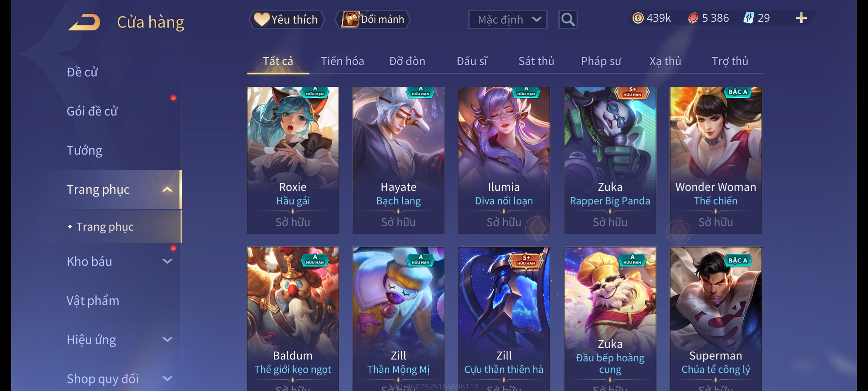Select Zuka Rapper Big Panda skin card
Image resolution: width=868 pixels, height=391 pixels.
[x=610, y=160]
